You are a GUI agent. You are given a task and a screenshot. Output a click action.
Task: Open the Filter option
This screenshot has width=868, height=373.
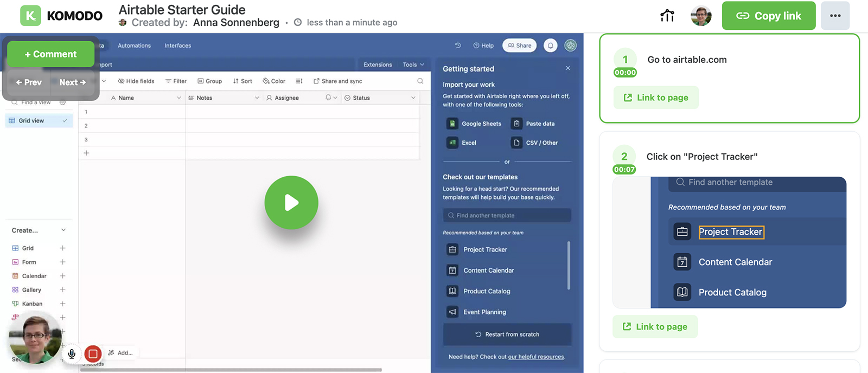click(176, 81)
